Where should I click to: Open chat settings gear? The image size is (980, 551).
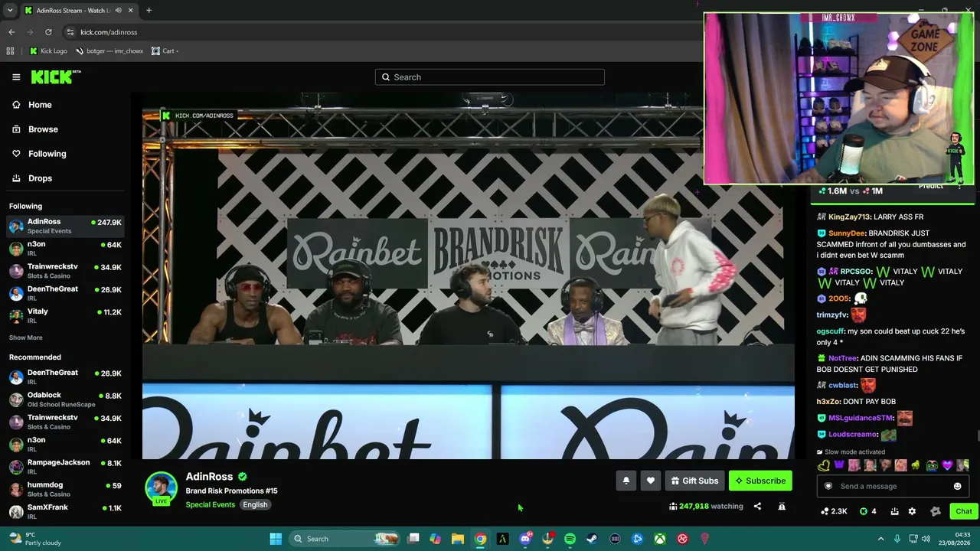coord(912,511)
